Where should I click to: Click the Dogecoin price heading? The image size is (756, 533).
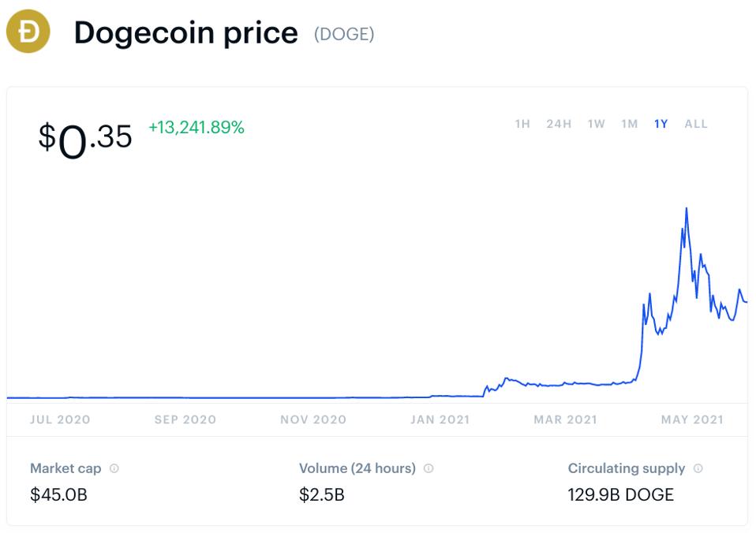(x=185, y=33)
